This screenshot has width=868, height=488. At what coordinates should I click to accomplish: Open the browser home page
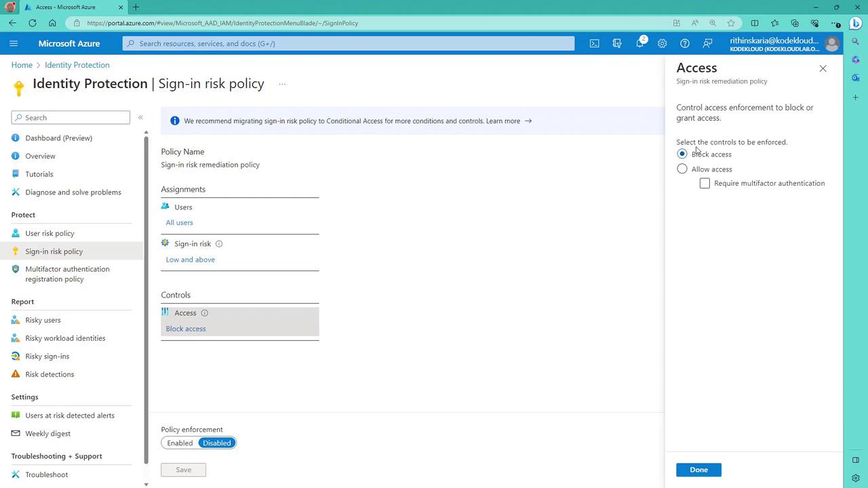click(x=52, y=23)
